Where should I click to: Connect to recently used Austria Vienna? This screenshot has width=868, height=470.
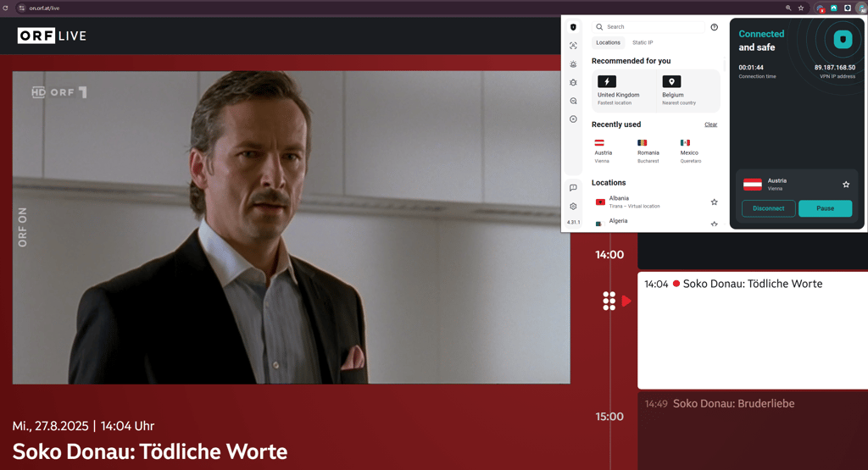click(604, 151)
